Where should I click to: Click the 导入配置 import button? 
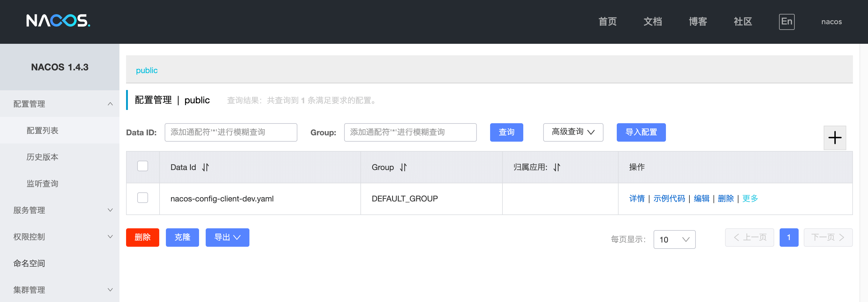(x=641, y=132)
